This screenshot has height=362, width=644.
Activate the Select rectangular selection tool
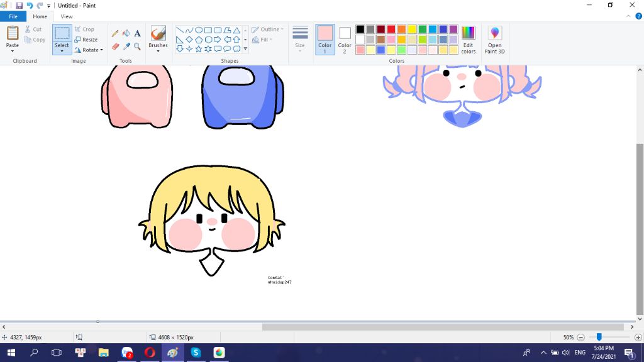[62, 33]
